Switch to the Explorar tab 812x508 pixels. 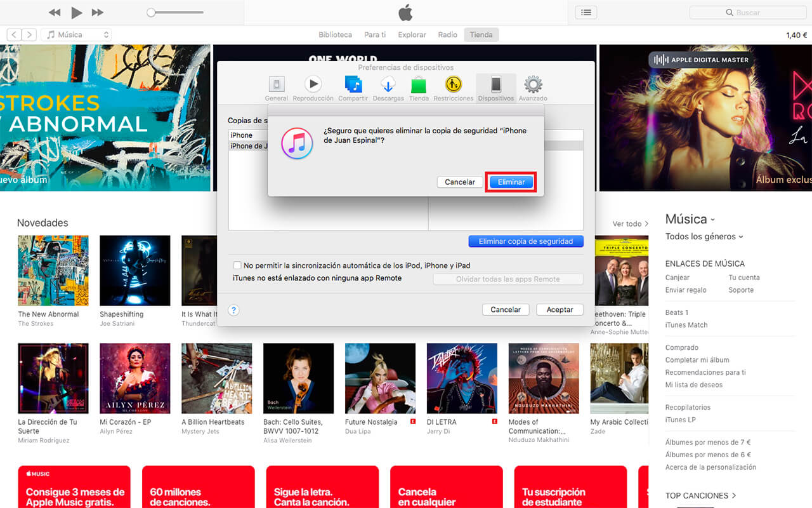412,35
